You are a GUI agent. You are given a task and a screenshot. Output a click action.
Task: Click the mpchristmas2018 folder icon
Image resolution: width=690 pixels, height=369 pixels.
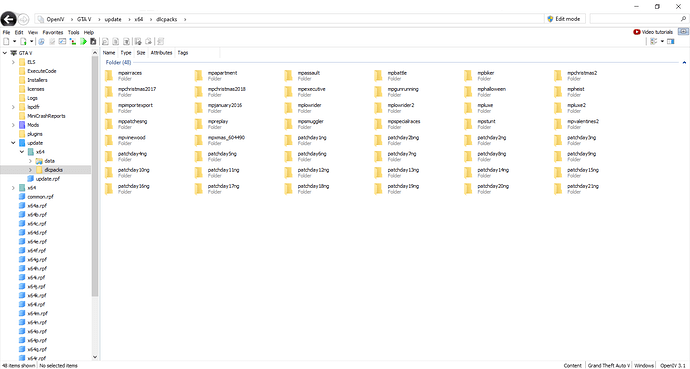199,92
